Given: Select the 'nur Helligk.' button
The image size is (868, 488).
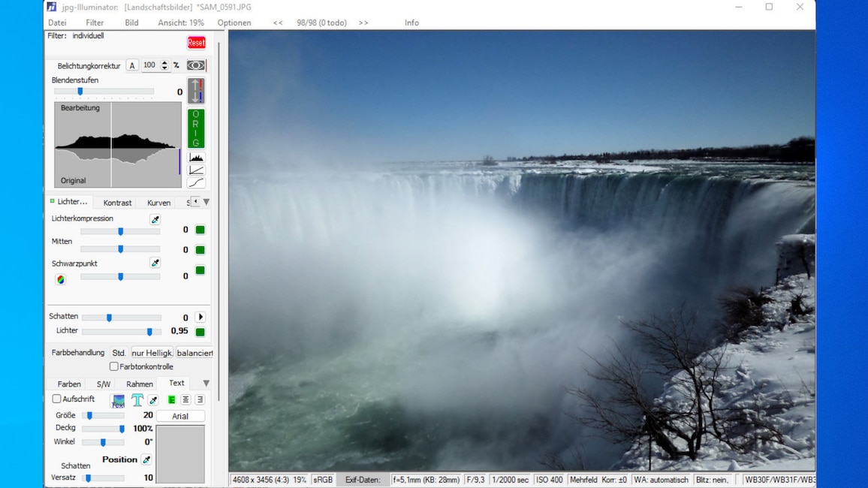Looking at the screenshot, I should click(x=152, y=352).
